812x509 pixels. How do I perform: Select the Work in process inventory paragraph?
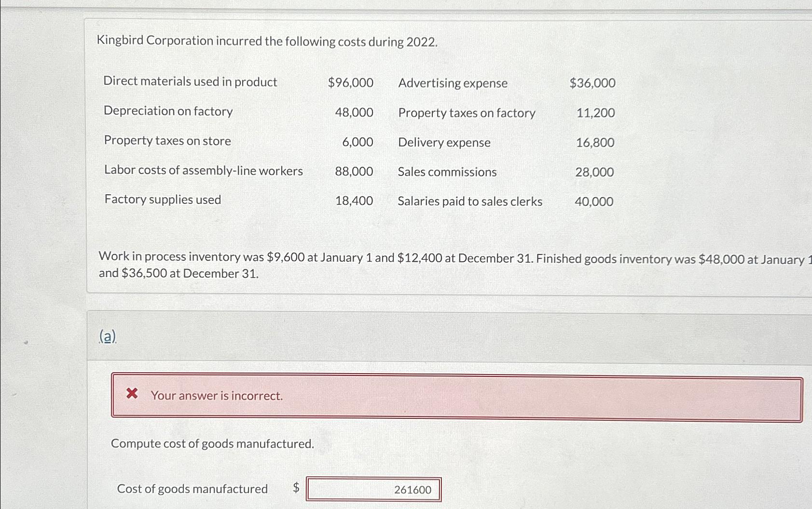point(386,265)
